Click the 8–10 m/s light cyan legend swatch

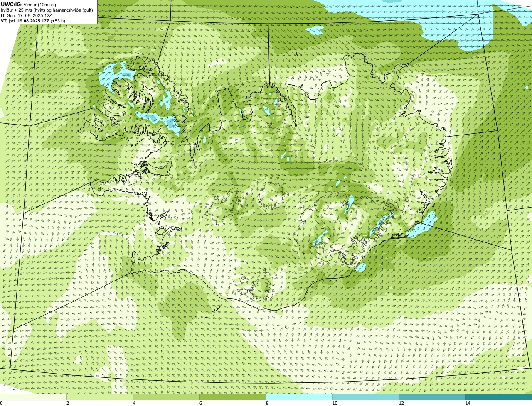(299, 397)
